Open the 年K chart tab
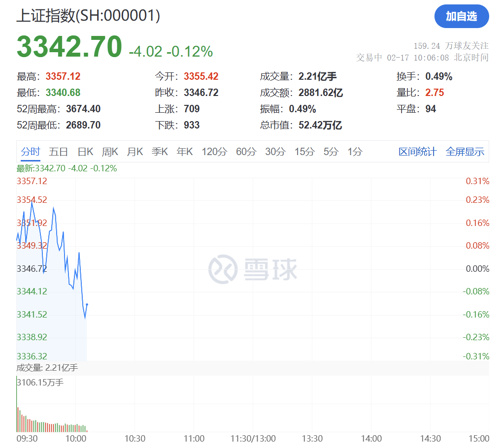Image resolution: width=500 pixels, height=448 pixels. pyautogui.click(x=185, y=152)
